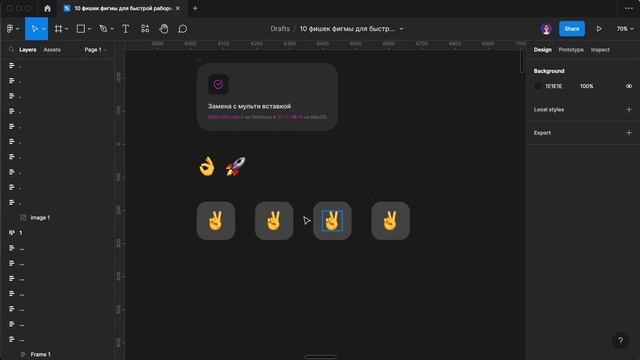This screenshot has width=640, height=360.
Task: Select the Text tool
Action: click(x=126, y=29)
